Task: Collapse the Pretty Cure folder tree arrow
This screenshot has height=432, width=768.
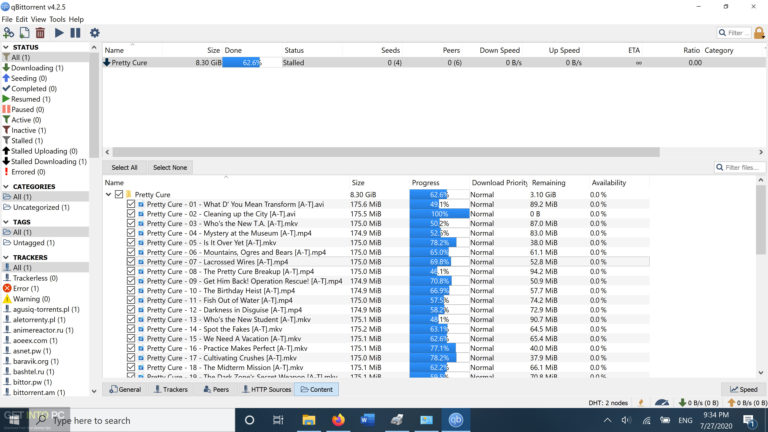Action: pyautogui.click(x=108, y=194)
